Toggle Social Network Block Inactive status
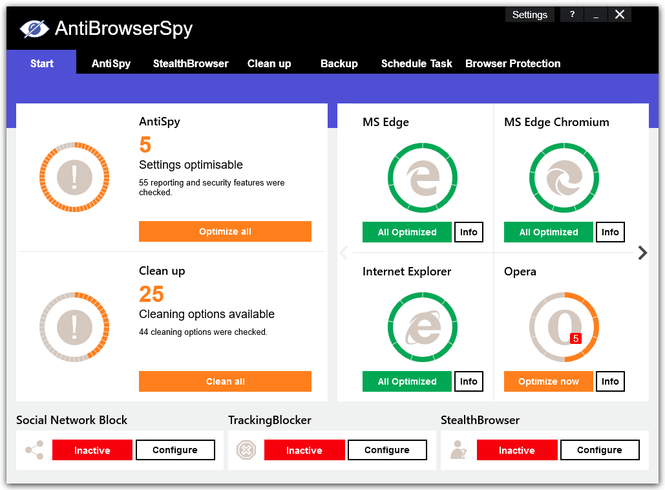 point(92,450)
